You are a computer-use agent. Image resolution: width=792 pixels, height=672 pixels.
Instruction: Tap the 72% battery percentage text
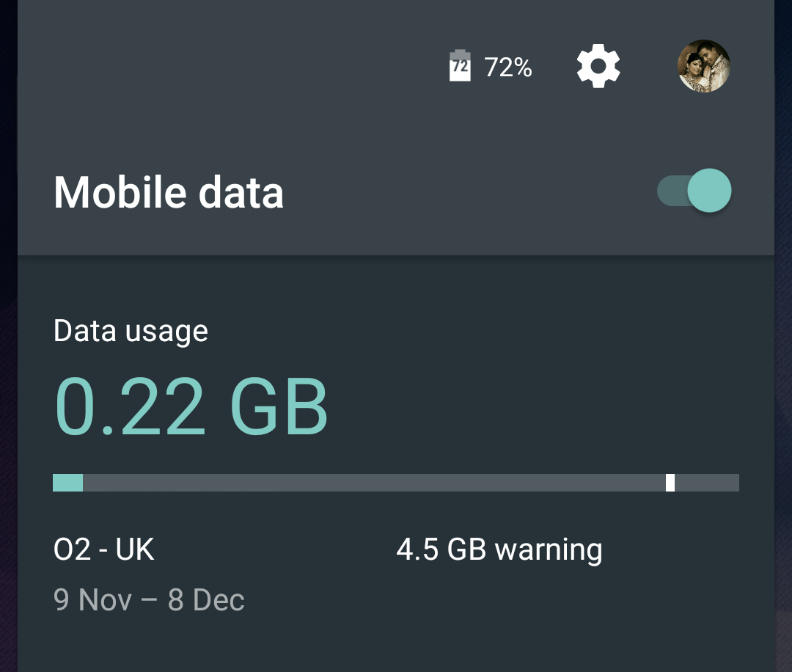[x=507, y=67]
